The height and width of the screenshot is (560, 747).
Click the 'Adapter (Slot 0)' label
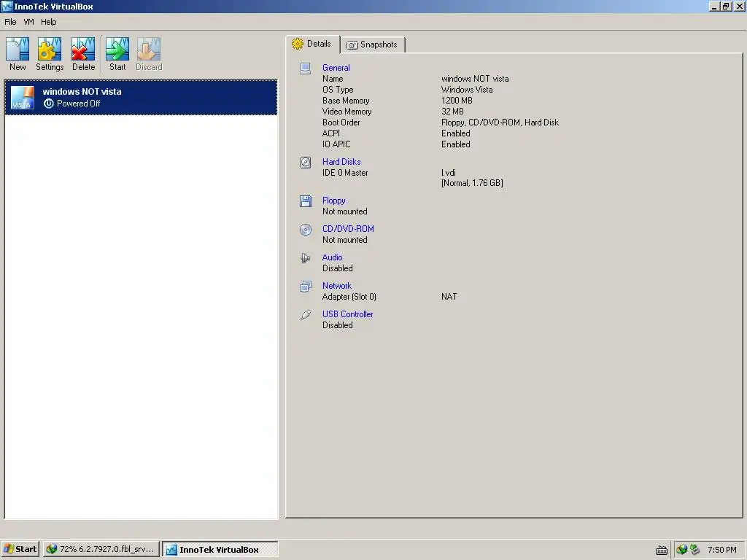349,297
